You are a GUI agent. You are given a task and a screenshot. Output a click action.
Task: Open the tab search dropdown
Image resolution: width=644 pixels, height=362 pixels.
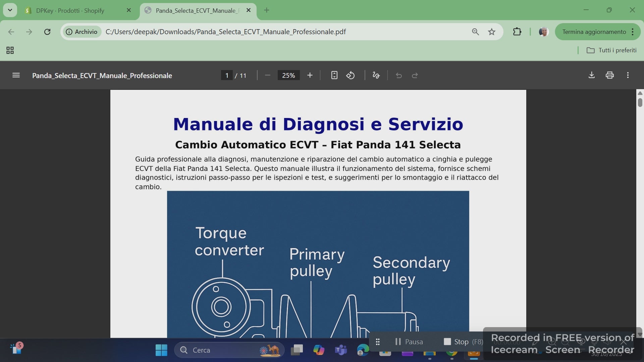[x=10, y=10]
